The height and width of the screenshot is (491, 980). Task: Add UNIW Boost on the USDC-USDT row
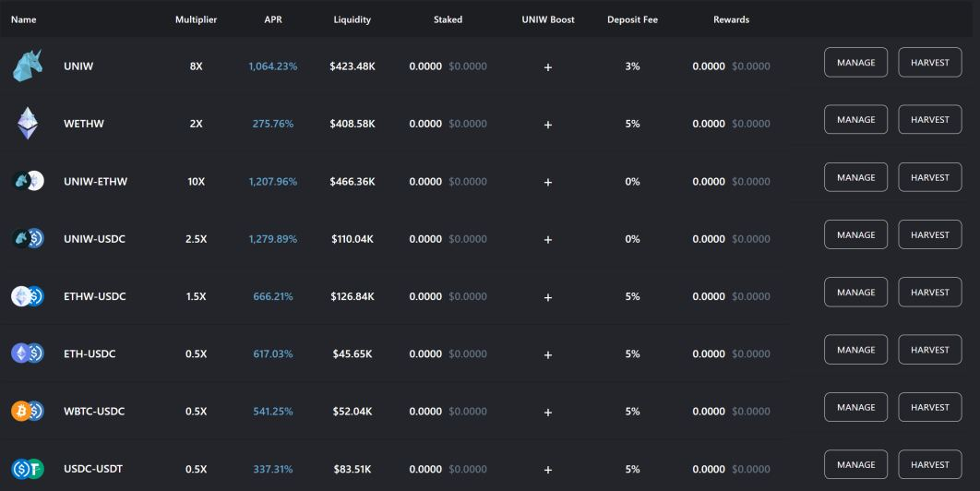pos(548,470)
